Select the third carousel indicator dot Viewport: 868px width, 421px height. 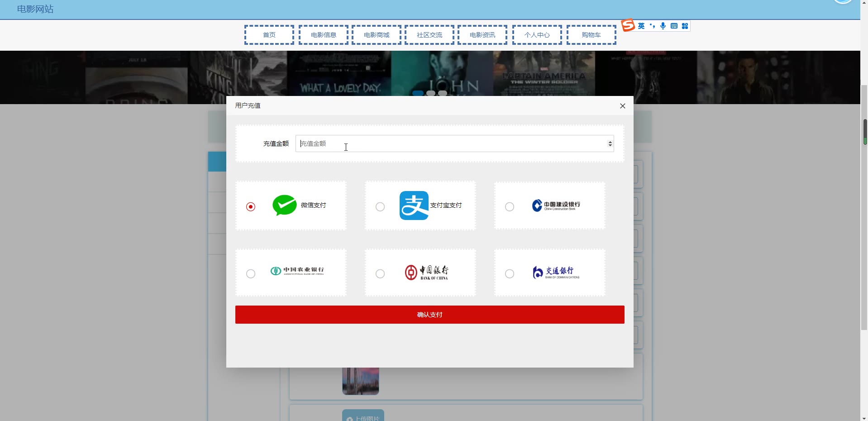click(443, 93)
